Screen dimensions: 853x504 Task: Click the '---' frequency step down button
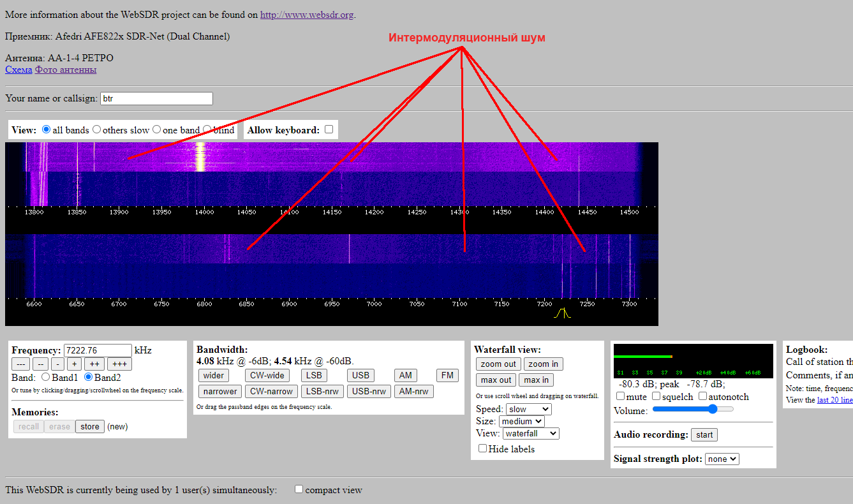pos(21,364)
